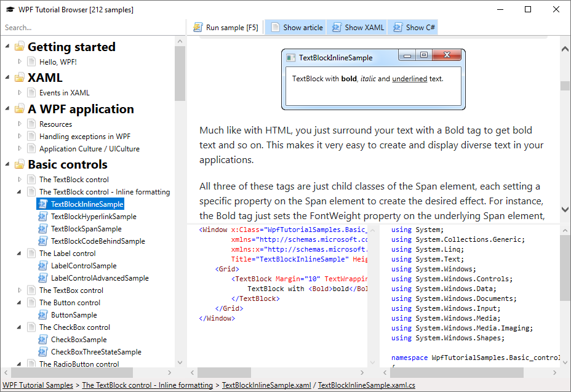Expand The TextBox control node
Viewport: 571px width, 392px height.
point(18,290)
